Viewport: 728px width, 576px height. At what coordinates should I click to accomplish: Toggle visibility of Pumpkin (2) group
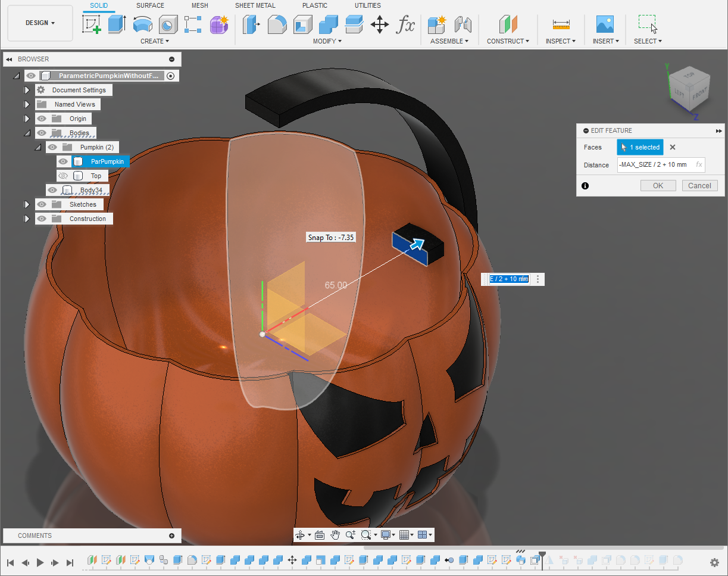52,147
